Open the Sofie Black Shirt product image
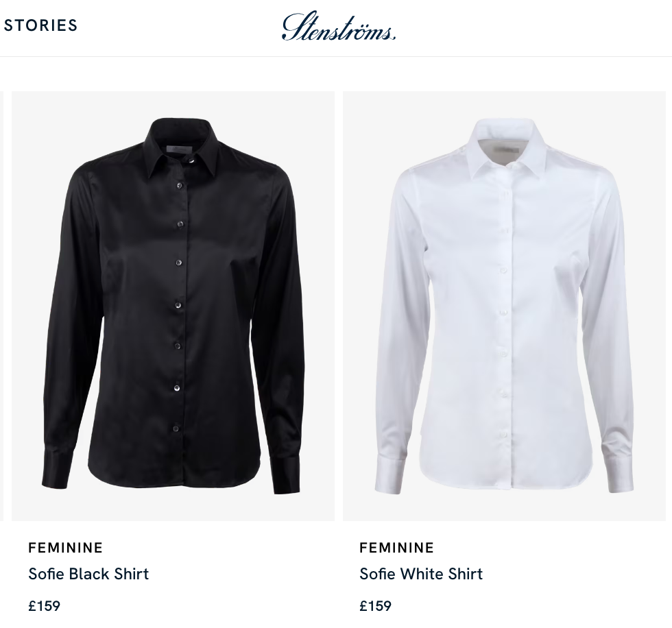 coord(173,306)
